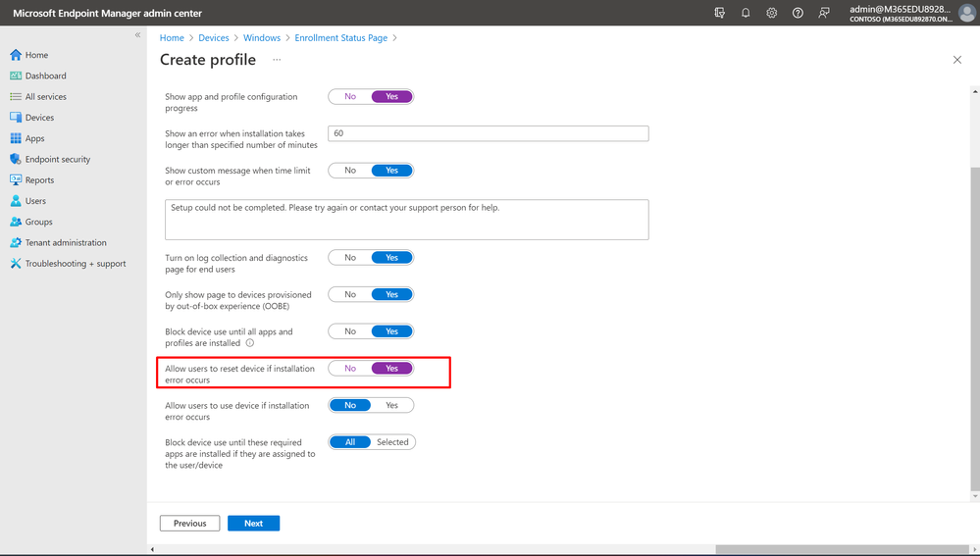Choose All for required apps blocking
Screen dimensions: 980x556
(350, 442)
